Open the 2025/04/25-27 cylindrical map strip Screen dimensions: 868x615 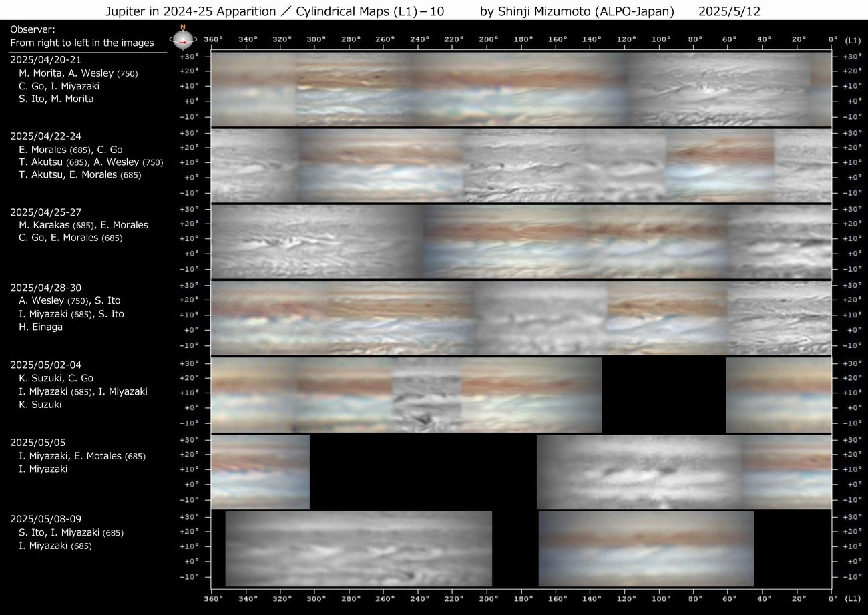tap(521, 242)
